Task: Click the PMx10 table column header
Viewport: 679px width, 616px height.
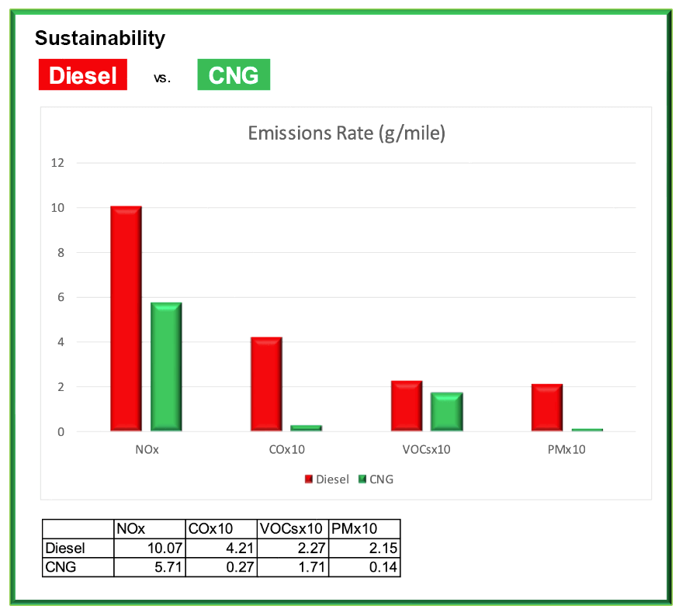Action: 365,529
